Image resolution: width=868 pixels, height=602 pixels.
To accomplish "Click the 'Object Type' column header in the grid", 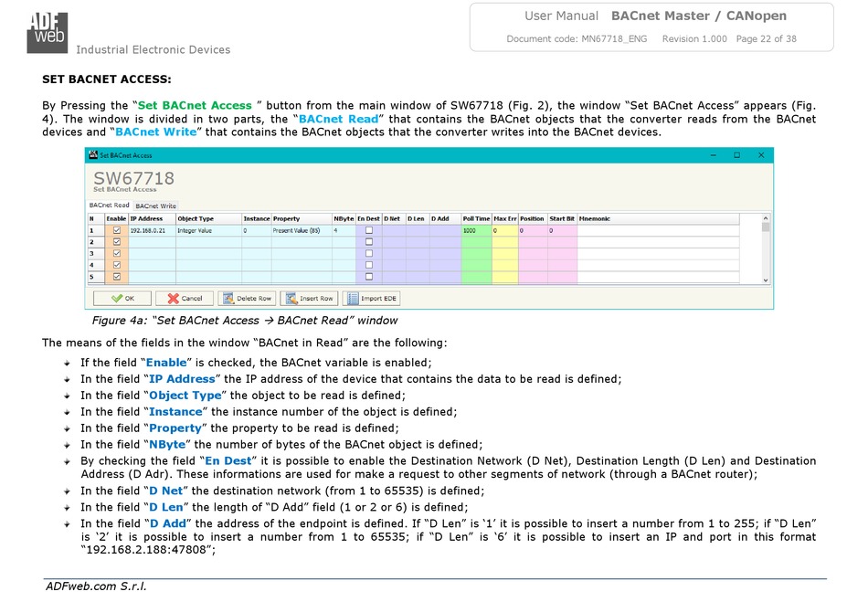I will tap(208, 218).
